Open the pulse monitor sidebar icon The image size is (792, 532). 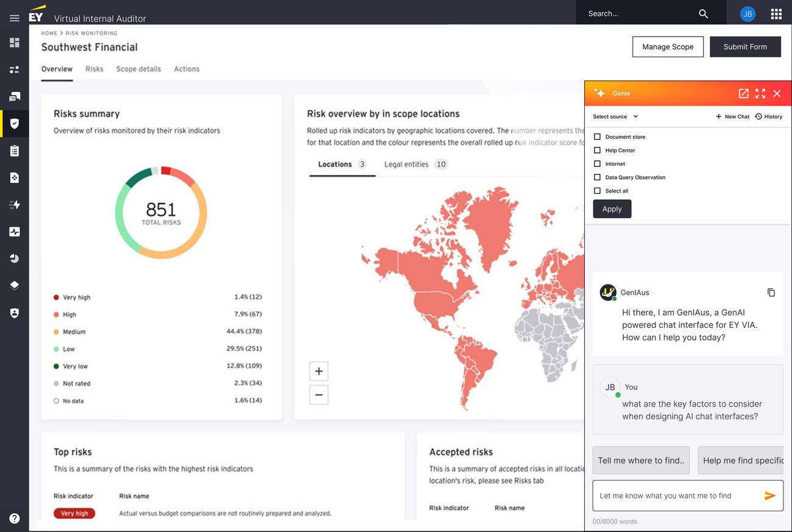click(x=15, y=232)
